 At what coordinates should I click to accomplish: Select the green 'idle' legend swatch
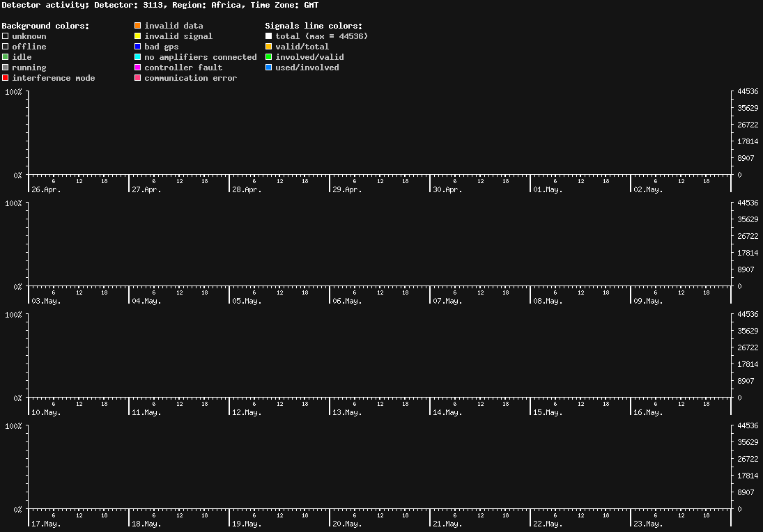6,57
